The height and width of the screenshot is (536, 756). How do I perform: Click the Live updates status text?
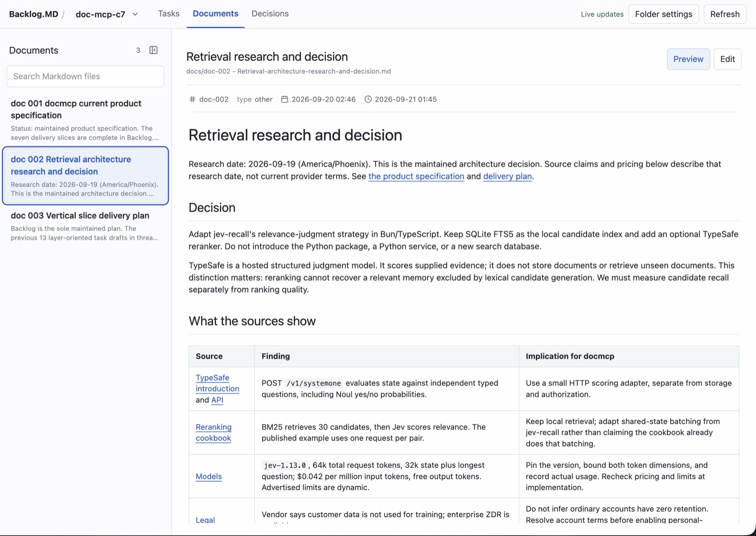click(602, 14)
